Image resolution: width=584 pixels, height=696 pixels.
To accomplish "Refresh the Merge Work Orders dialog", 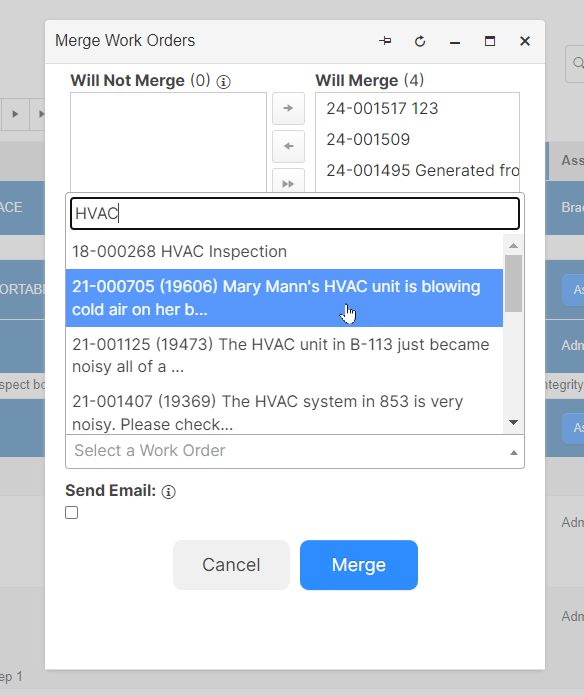I will pos(420,41).
